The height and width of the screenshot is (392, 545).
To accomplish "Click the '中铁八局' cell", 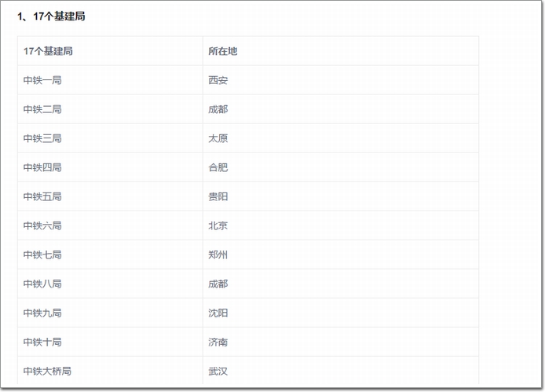I will pyautogui.click(x=110, y=284).
